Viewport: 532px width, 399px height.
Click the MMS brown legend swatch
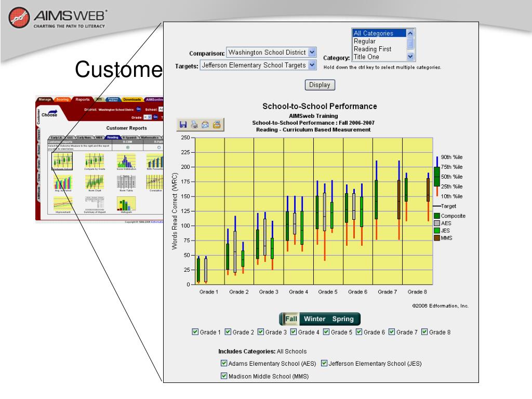[x=437, y=238]
